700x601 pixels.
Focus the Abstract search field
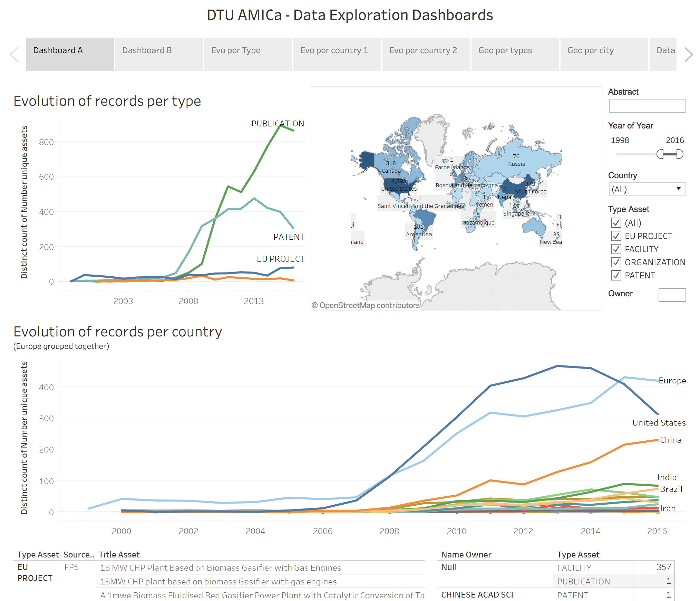pos(647,106)
